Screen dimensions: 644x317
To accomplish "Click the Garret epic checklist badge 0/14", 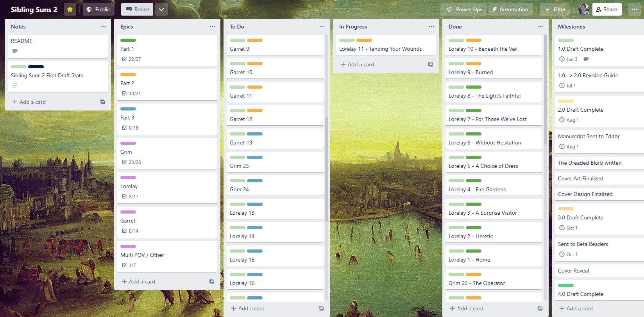I will (130, 231).
